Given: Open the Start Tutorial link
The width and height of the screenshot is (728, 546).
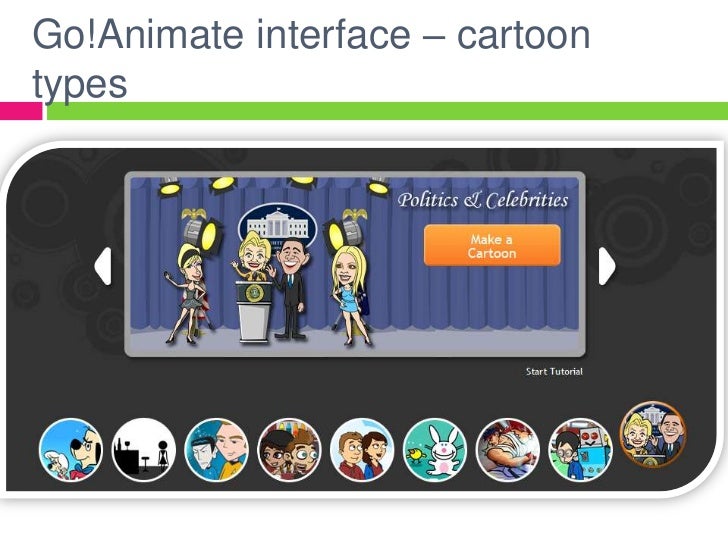Looking at the screenshot, I should (x=554, y=371).
